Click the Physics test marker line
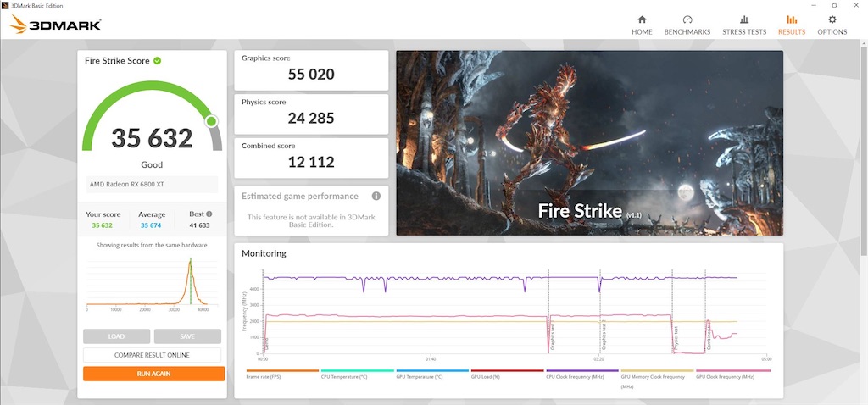868x405 pixels. [672, 312]
